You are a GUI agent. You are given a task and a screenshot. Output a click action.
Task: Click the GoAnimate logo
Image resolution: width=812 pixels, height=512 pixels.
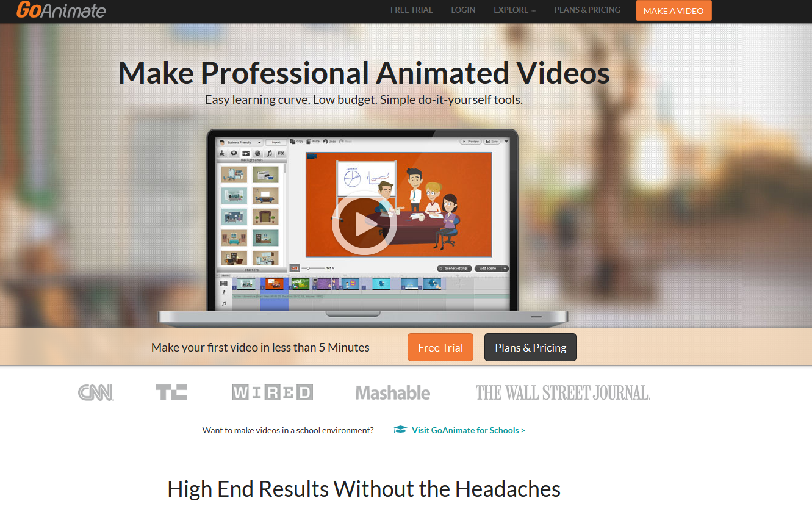pyautogui.click(x=61, y=10)
